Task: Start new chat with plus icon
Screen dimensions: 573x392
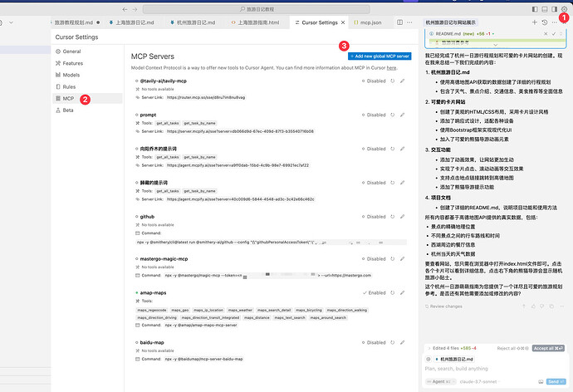Action: pyautogui.click(x=534, y=22)
